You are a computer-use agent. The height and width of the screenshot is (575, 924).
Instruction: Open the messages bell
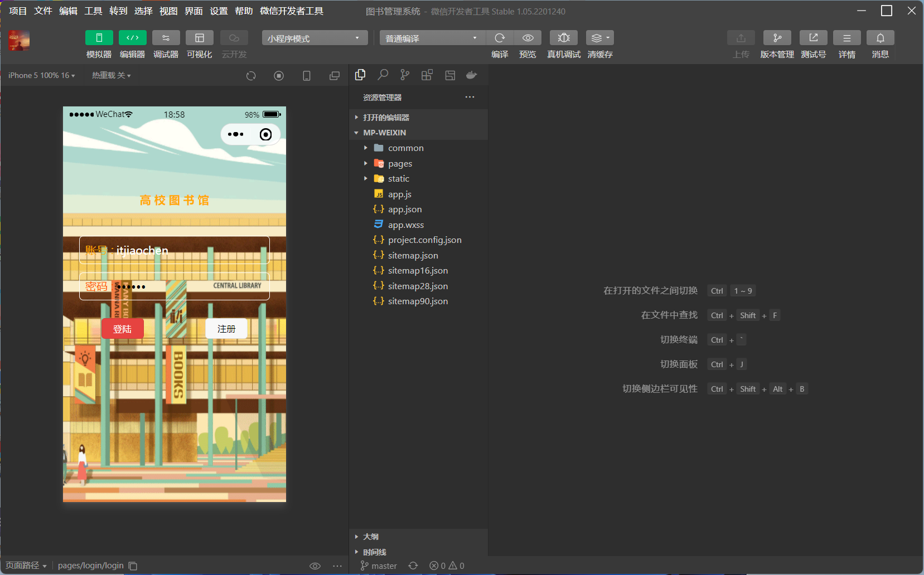point(881,38)
